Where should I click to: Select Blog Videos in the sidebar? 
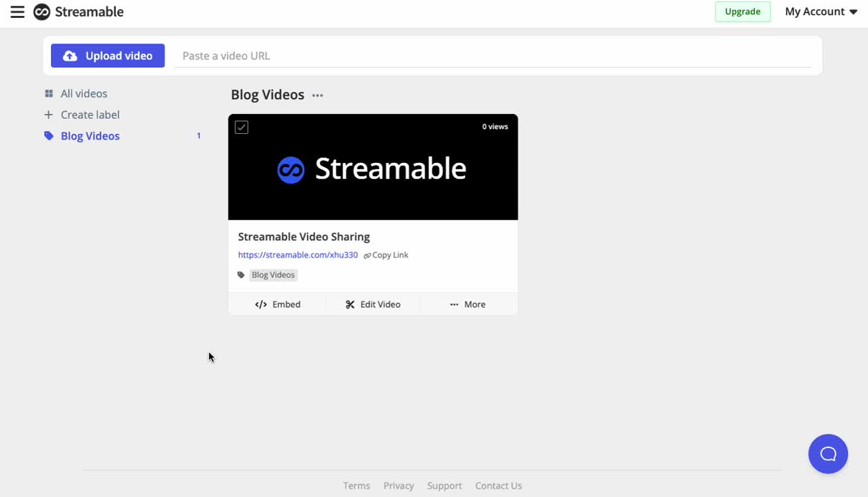pyautogui.click(x=90, y=136)
